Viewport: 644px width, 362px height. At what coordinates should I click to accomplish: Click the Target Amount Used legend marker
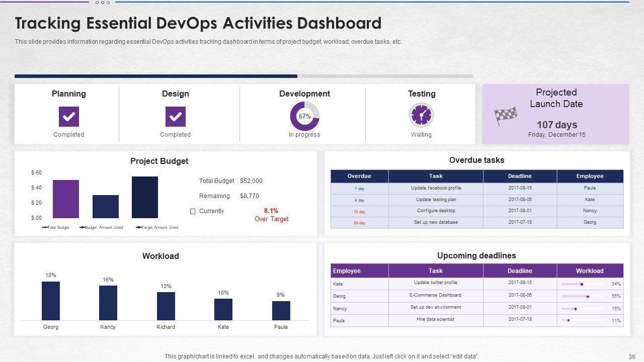[x=139, y=227]
